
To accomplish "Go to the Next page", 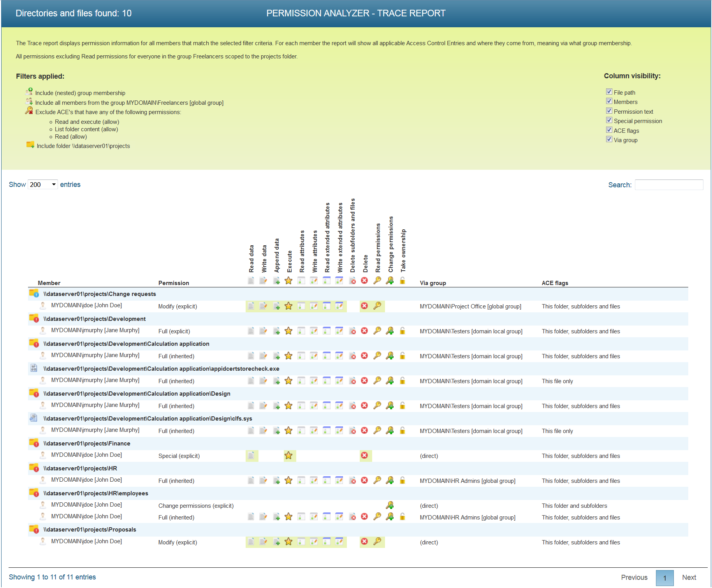I will pyautogui.click(x=689, y=577).
